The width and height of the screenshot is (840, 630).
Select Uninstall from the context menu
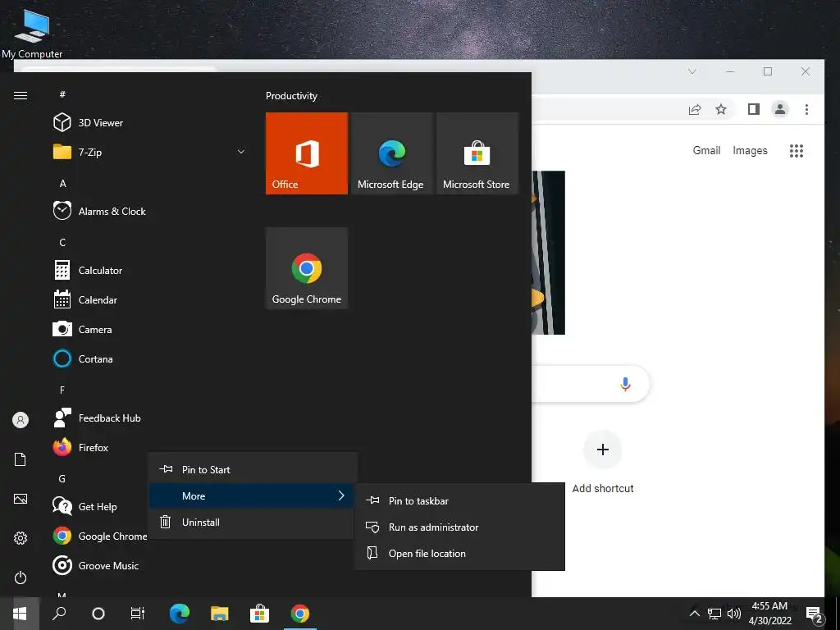(251, 523)
